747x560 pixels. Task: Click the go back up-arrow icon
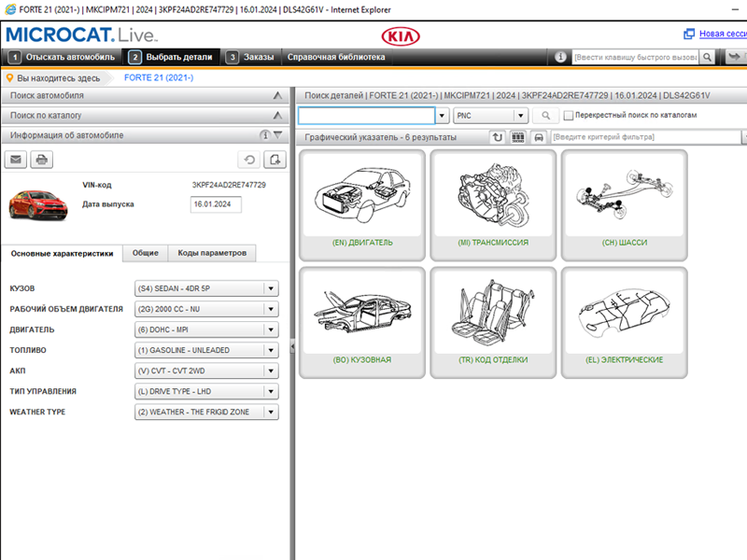498,137
